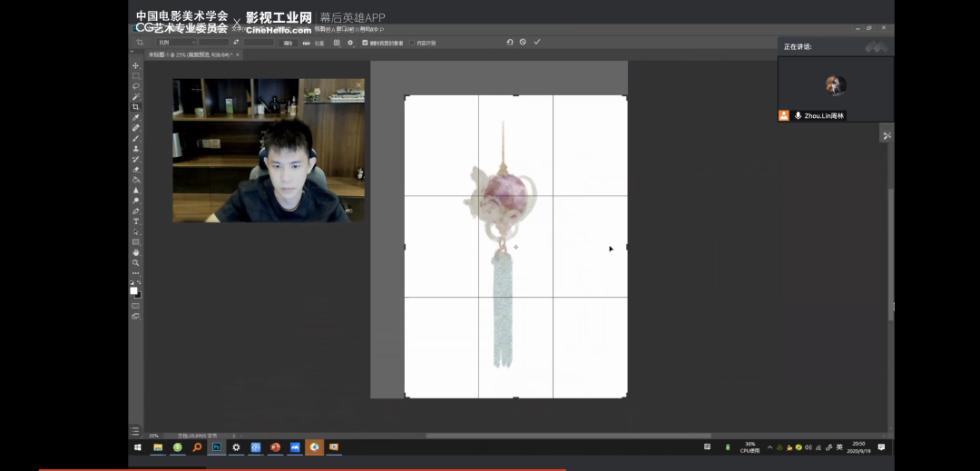The image size is (980, 471).
Task: Commit the crop with the checkmark
Action: (x=537, y=42)
